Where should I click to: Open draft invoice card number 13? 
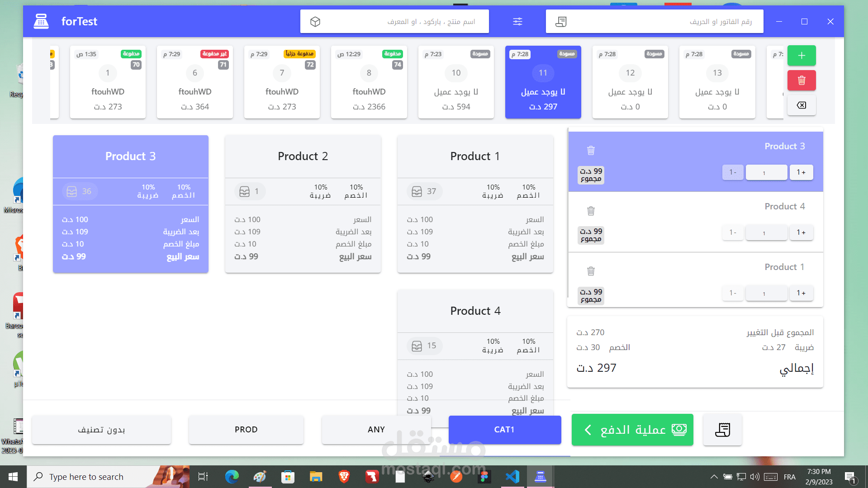[x=717, y=82]
